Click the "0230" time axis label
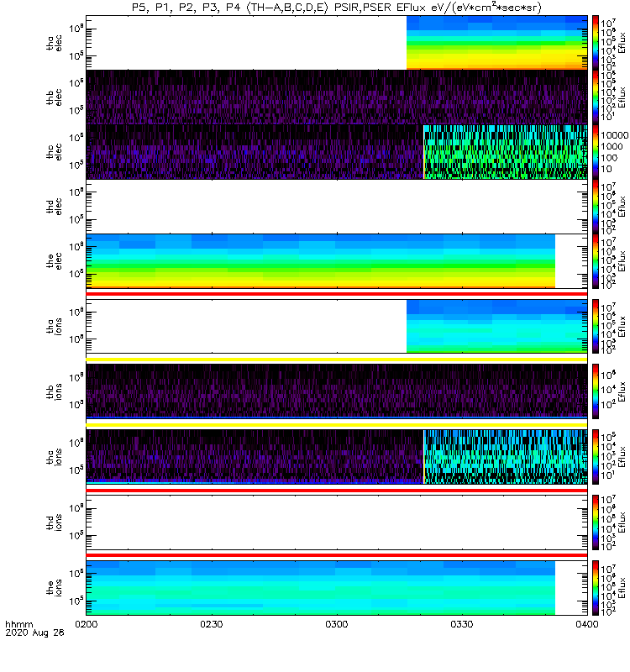 tap(212, 624)
